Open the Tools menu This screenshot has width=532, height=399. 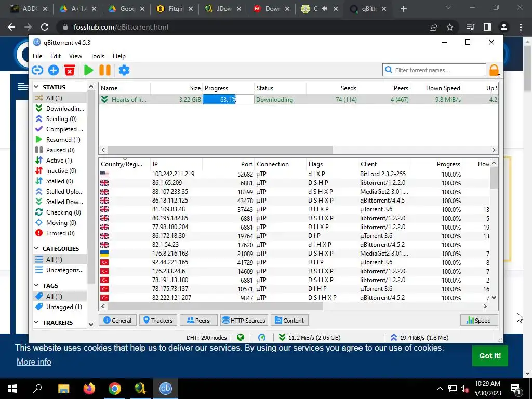tap(97, 56)
